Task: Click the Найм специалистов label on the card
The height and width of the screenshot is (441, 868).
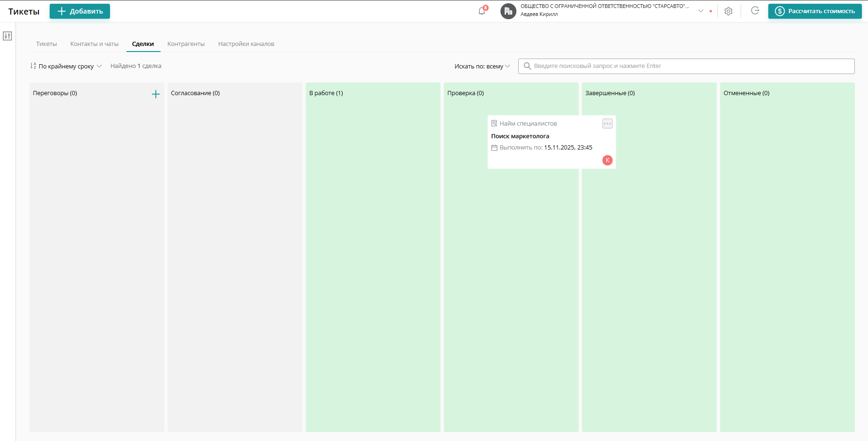Action: pyautogui.click(x=528, y=124)
